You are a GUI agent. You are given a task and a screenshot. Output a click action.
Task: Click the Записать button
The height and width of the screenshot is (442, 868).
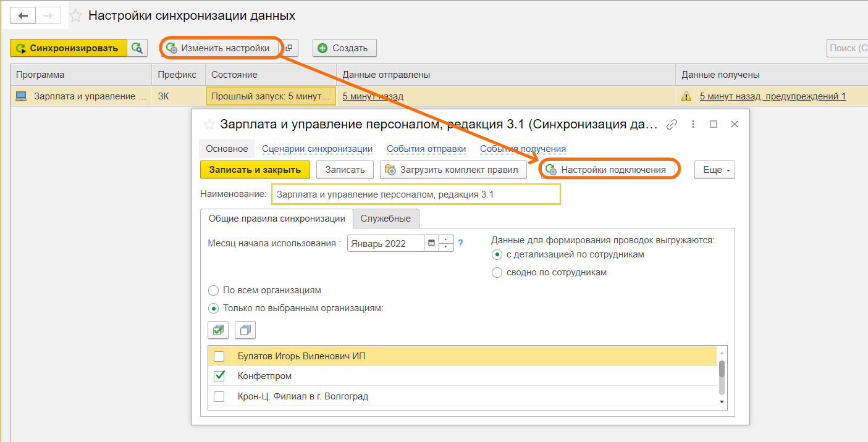point(345,170)
